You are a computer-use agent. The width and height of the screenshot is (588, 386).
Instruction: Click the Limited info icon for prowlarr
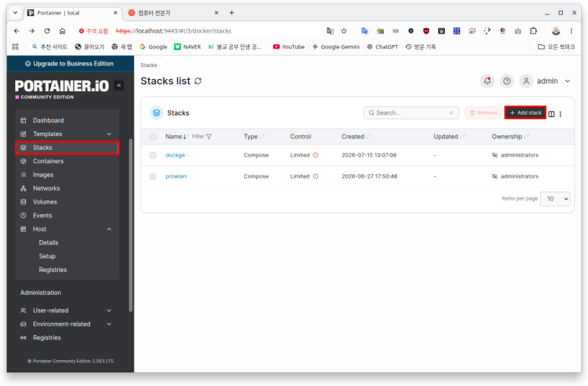[x=316, y=176]
